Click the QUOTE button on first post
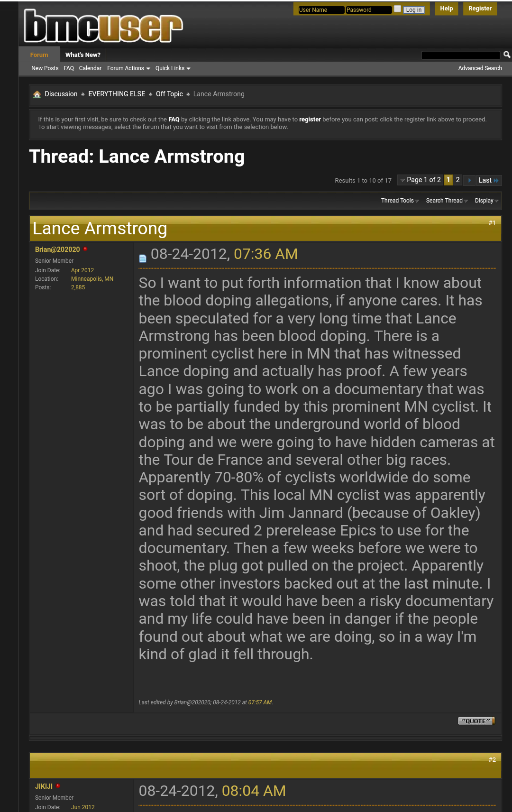This screenshot has width=512, height=812. (476, 721)
